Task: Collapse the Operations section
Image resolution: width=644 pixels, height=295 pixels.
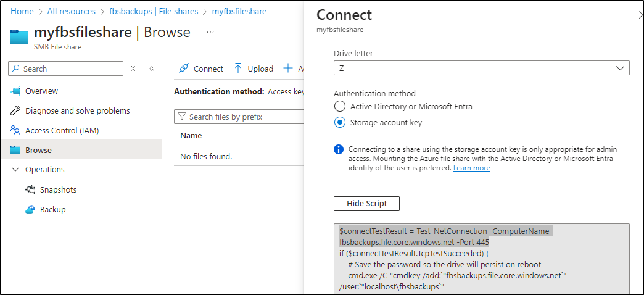Action: (15, 170)
